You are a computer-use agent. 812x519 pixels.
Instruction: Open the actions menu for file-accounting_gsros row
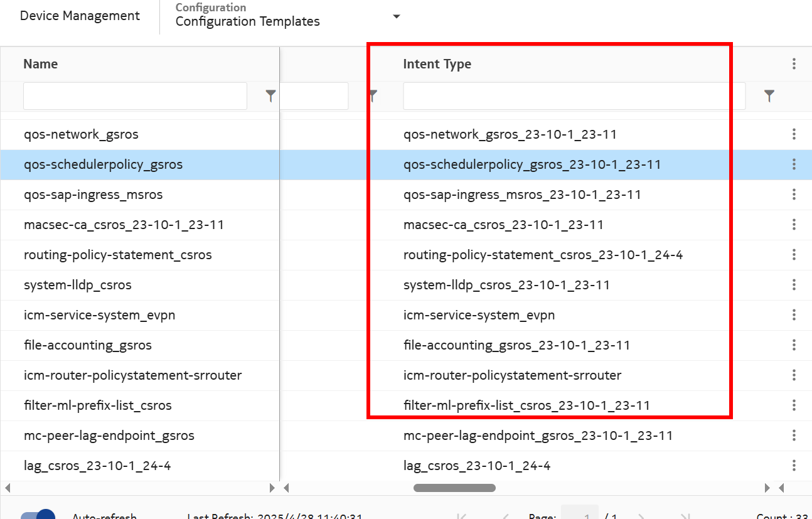tap(794, 345)
